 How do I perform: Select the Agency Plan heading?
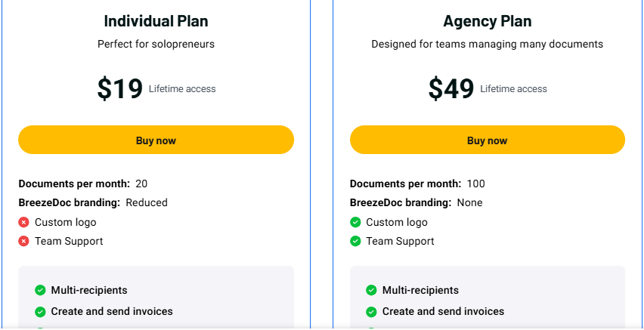[x=488, y=21]
